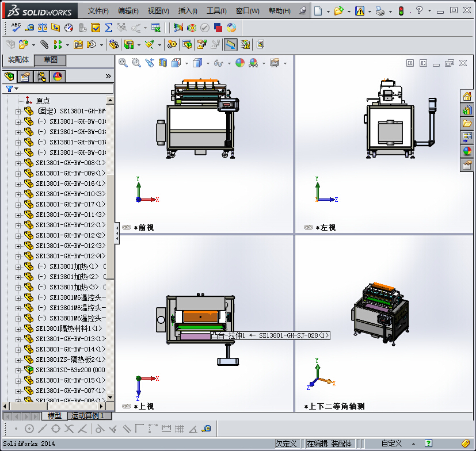This screenshot has height=451, width=476.
Task: Open filter funnel dropdown arrow
Action: coord(16,89)
